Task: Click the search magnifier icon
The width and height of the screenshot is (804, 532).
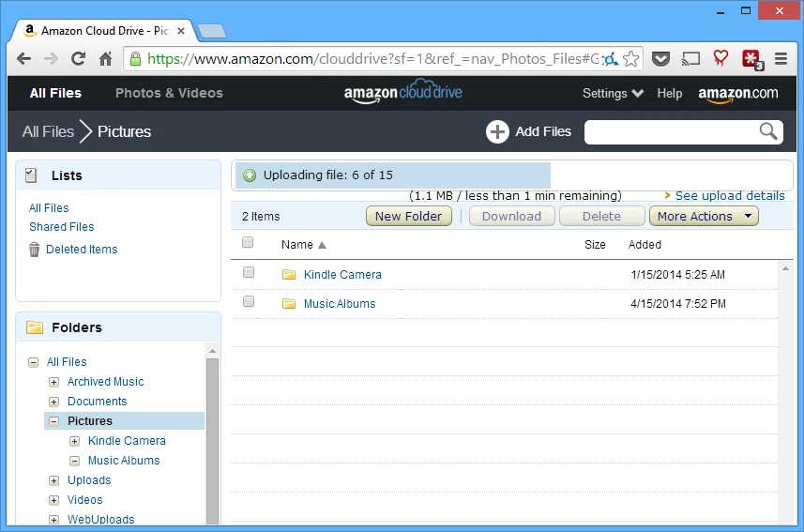Action: [768, 131]
